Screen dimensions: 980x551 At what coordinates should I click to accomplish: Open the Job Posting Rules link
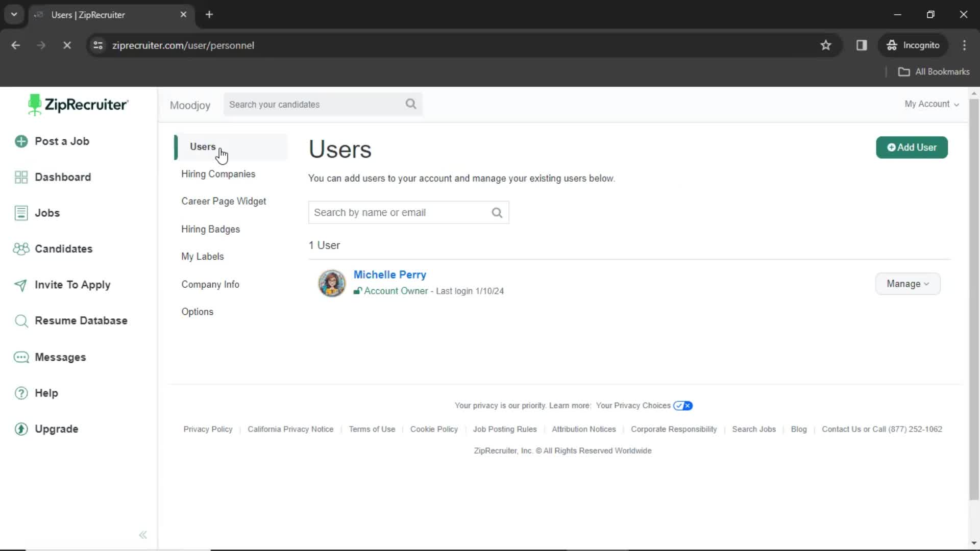[x=505, y=430]
